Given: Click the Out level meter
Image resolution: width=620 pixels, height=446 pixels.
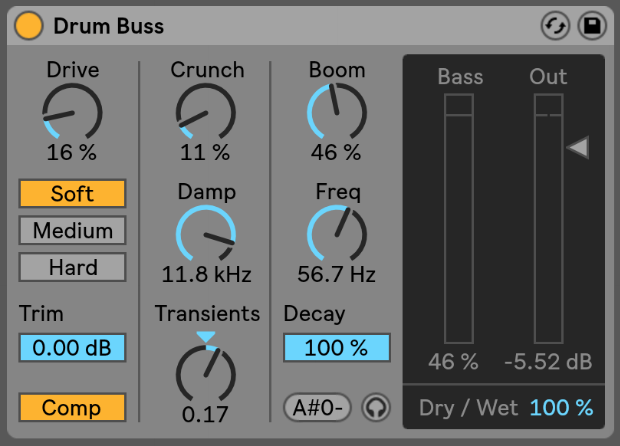Looking at the screenshot, I should (549, 219).
